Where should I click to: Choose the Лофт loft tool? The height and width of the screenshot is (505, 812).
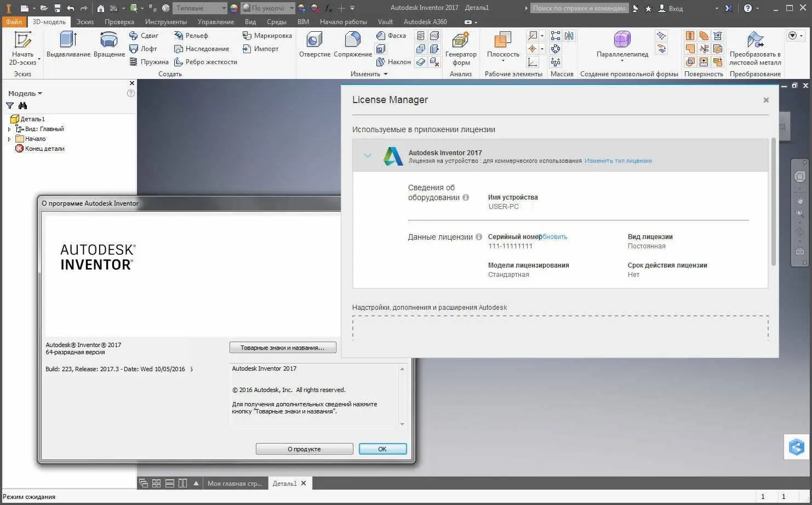click(143, 49)
